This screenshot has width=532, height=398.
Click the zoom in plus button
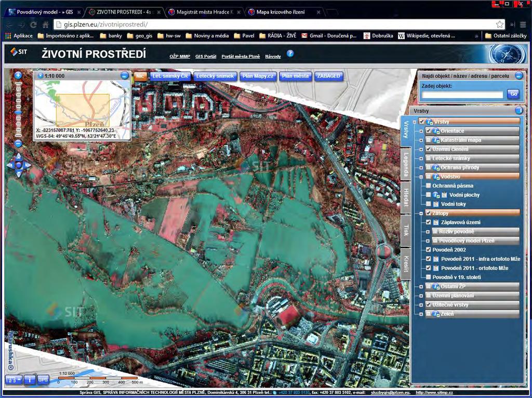[x=18, y=75]
